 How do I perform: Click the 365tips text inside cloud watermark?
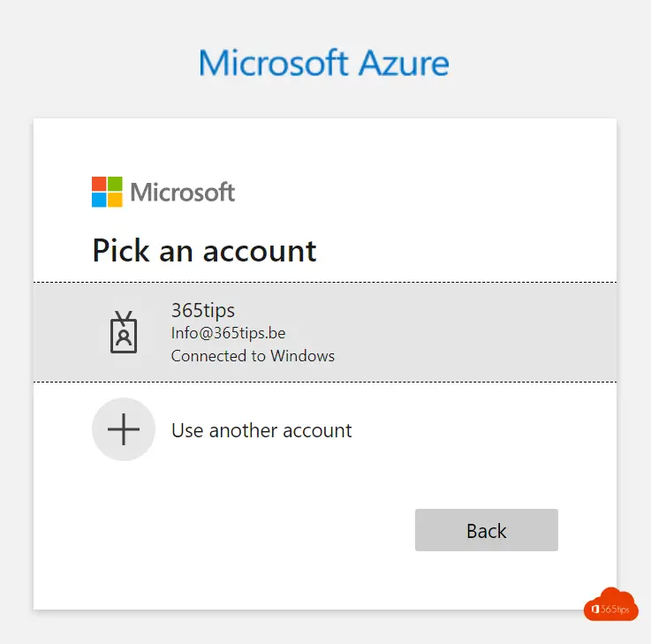pos(615,610)
